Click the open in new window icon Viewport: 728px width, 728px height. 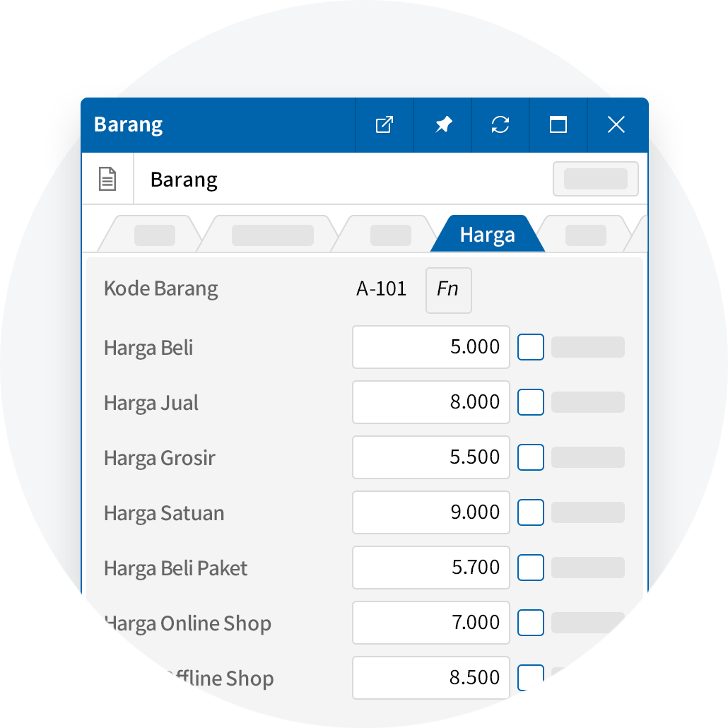(384, 125)
